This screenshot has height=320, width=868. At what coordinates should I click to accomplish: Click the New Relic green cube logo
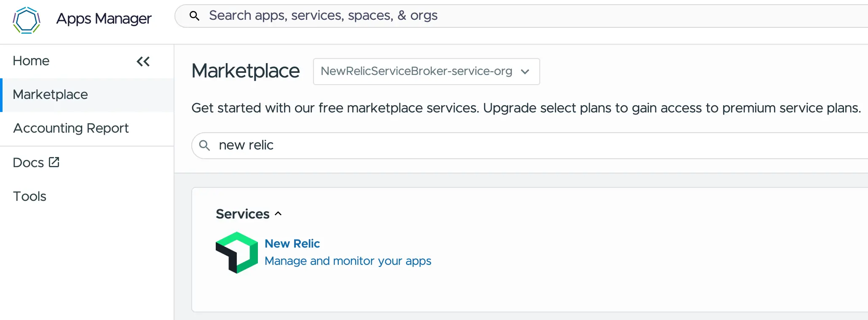coord(237,253)
